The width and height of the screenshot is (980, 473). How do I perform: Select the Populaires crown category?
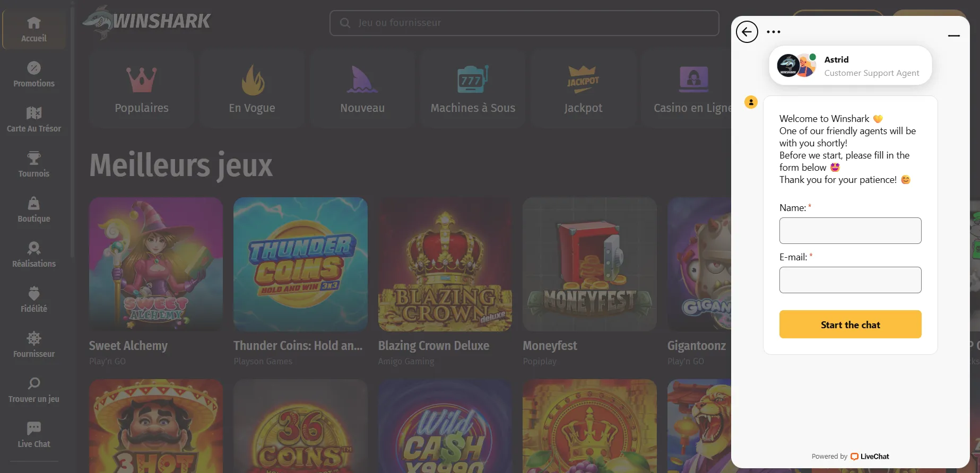pyautogui.click(x=142, y=89)
